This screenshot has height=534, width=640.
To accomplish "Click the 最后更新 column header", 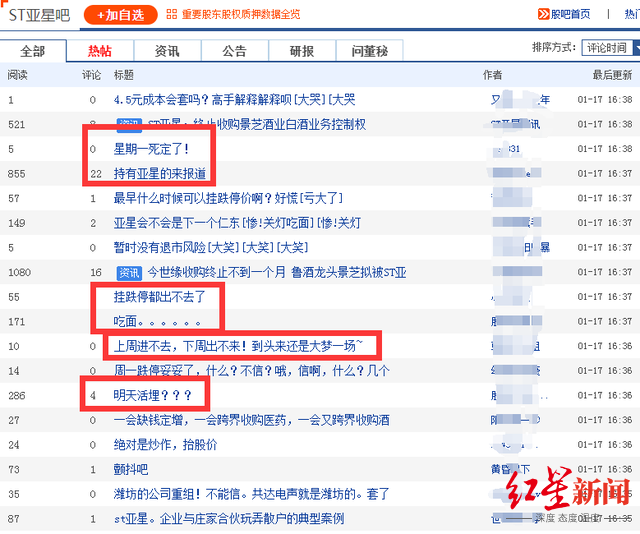I will (x=612, y=75).
